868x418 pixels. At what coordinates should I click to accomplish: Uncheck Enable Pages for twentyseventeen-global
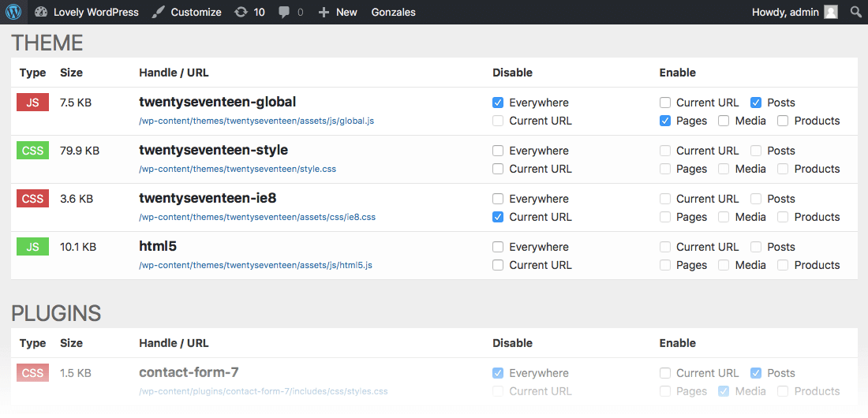point(665,121)
